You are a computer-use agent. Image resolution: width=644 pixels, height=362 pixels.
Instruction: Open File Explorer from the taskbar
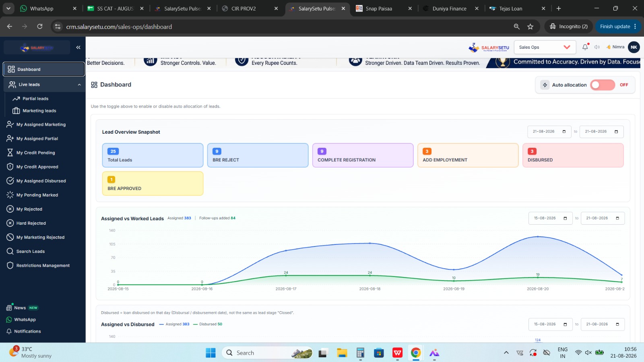pos(342,353)
